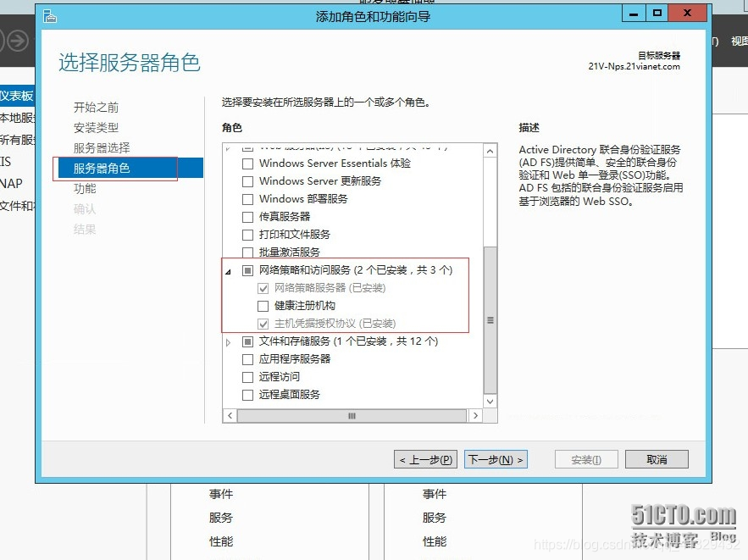Click the 取消 button
The image size is (748, 560).
pos(657,459)
